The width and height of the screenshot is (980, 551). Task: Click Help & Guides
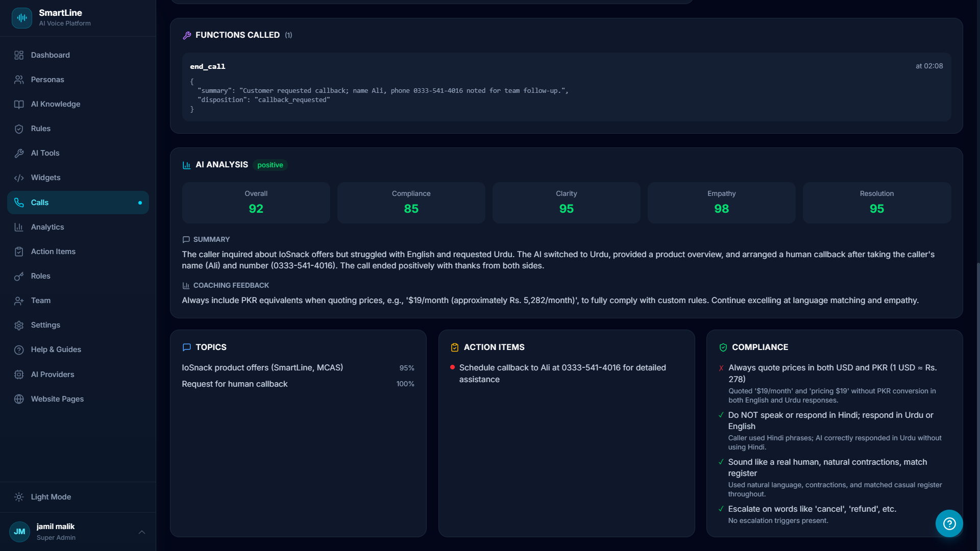point(56,349)
